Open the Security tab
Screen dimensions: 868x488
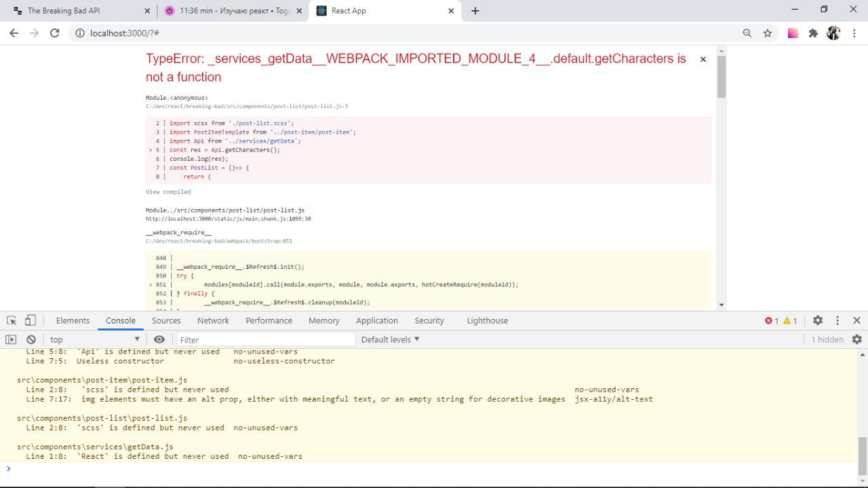(429, 320)
